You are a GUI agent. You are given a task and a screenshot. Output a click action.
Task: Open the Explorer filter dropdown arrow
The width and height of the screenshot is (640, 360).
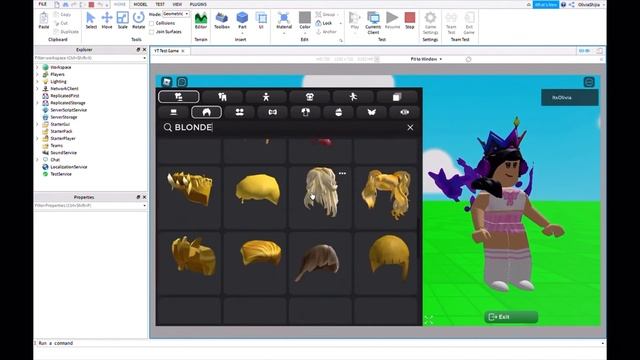144,58
